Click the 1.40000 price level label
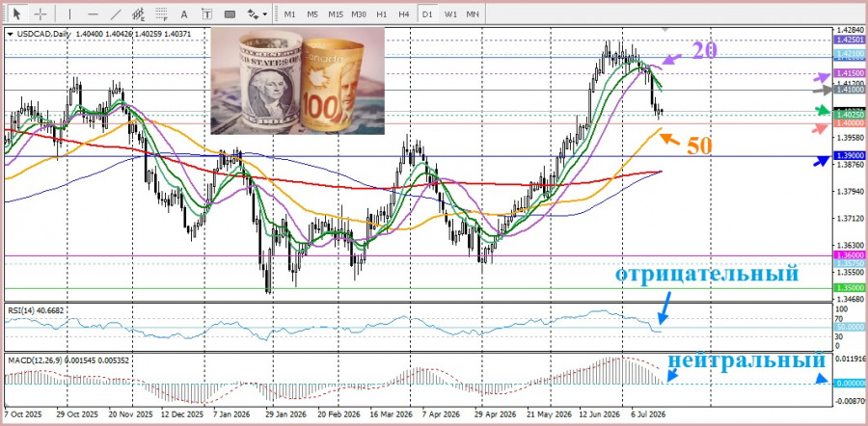This screenshot has width=868, height=426. (850, 123)
